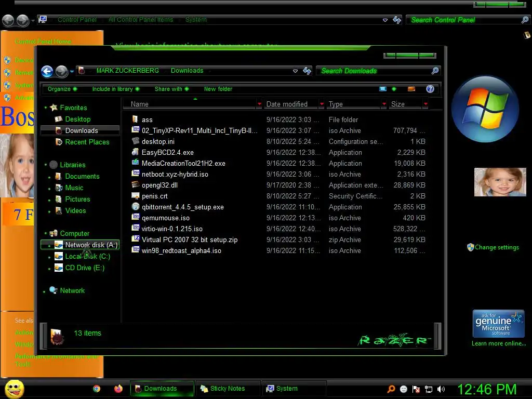Select the ass folder icon
This screenshot has height=399, width=532.
pos(135,119)
